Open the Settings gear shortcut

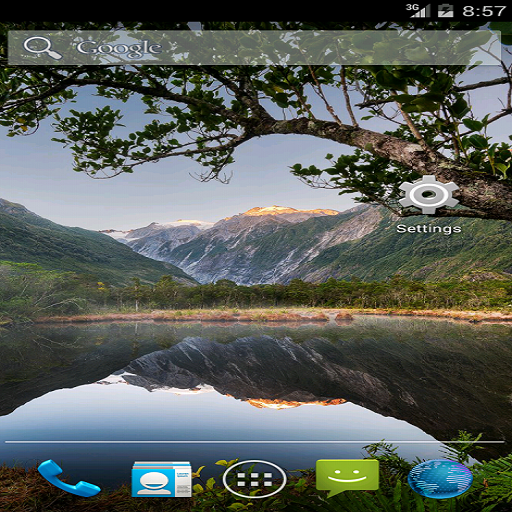pyautogui.click(x=429, y=195)
